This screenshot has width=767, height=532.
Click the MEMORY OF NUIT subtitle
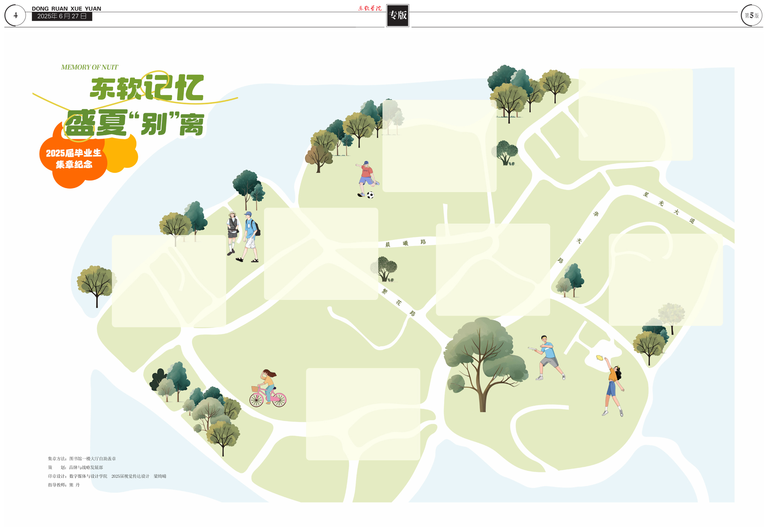[x=89, y=67]
